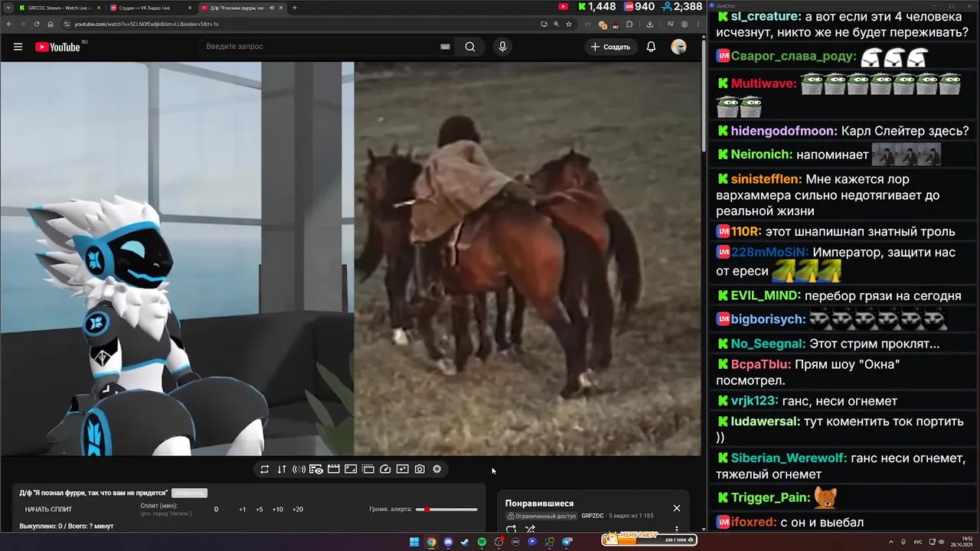Image resolution: width=980 pixels, height=551 pixels.
Task: Open Spotify from the taskbar
Action: [482, 542]
